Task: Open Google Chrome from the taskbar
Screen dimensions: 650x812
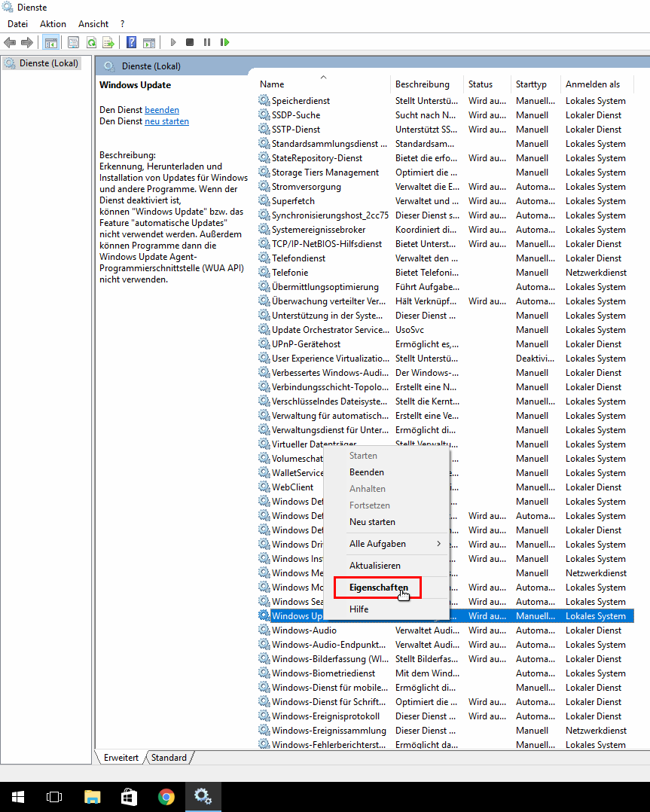Action: coord(166,797)
